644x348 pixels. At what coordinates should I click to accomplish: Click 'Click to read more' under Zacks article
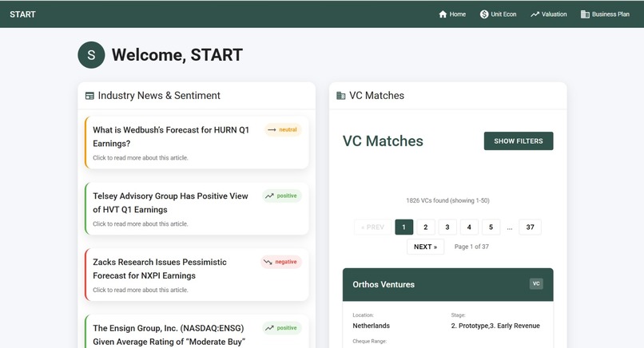(141, 290)
